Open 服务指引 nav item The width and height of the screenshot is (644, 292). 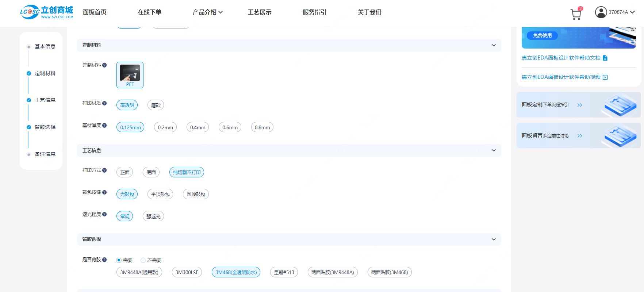[314, 12]
